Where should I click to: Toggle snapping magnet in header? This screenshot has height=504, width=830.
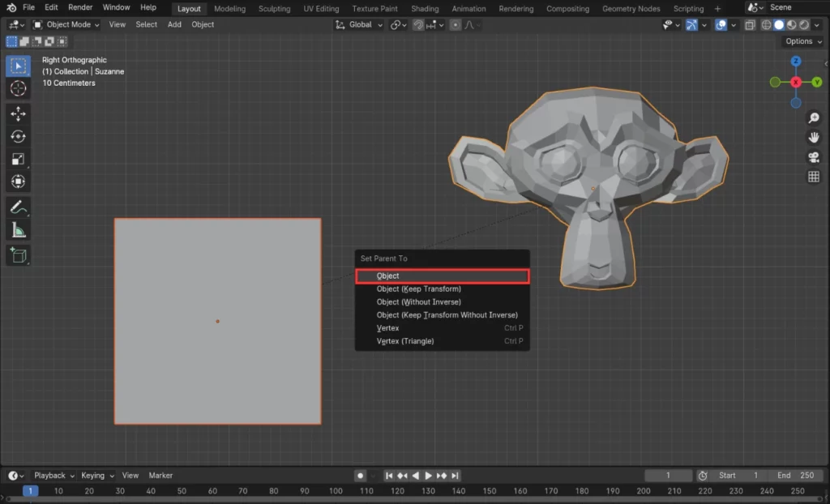click(x=418, y=25)
